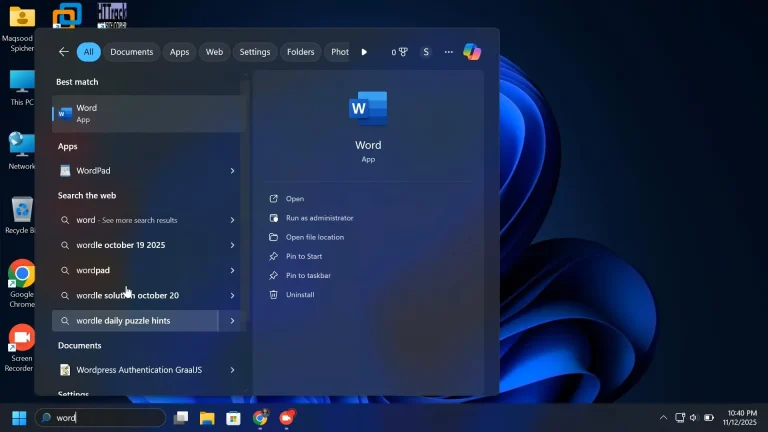
Task: Click the S account avatar
Action: 426,52
